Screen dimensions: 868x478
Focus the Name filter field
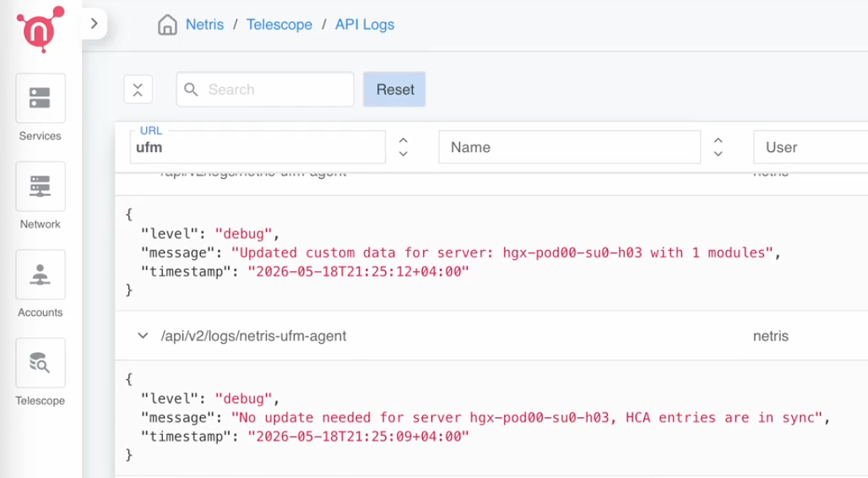point(569,147)
